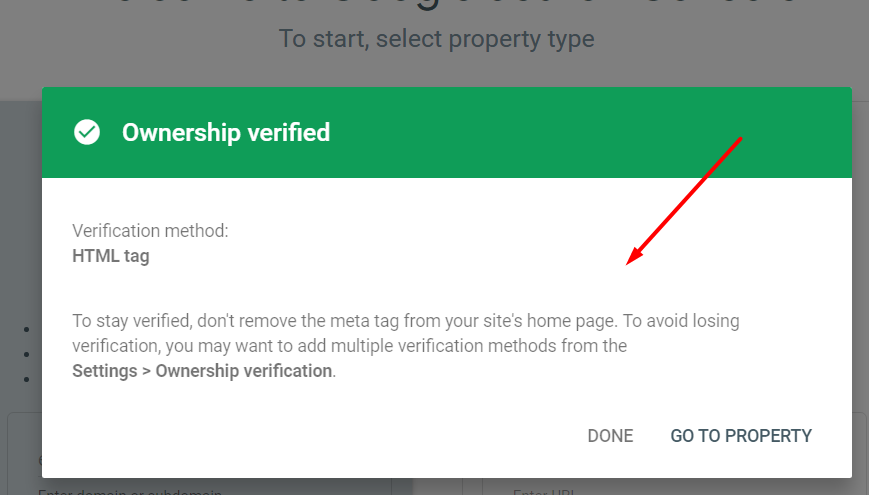Viewport: 869px width, 495px height.
Task: Open the verified property via GO TO PROPERTY
Action: tap(741, 436)
